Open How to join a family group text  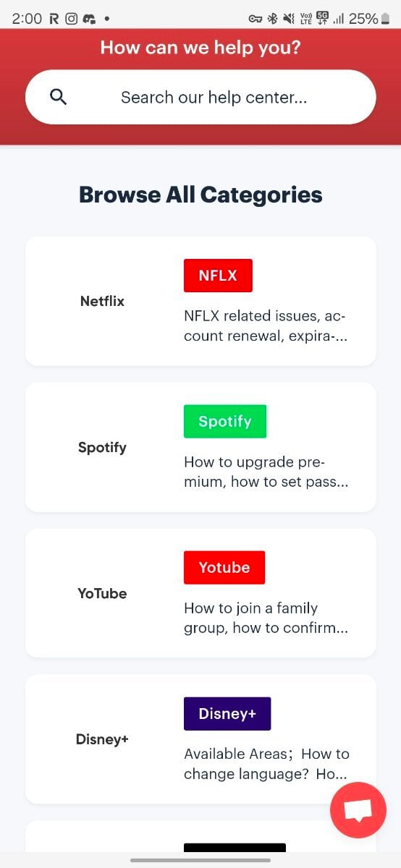(266, 618)
